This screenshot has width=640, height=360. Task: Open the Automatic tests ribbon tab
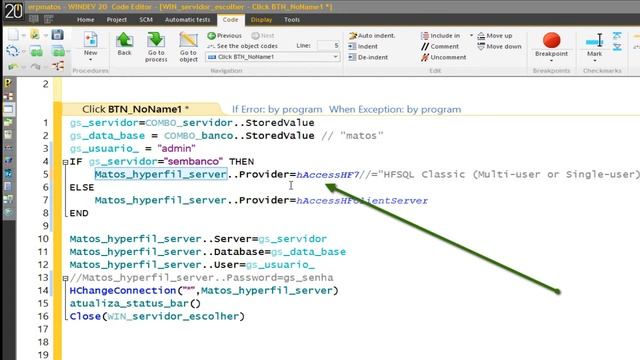point(187,20)
